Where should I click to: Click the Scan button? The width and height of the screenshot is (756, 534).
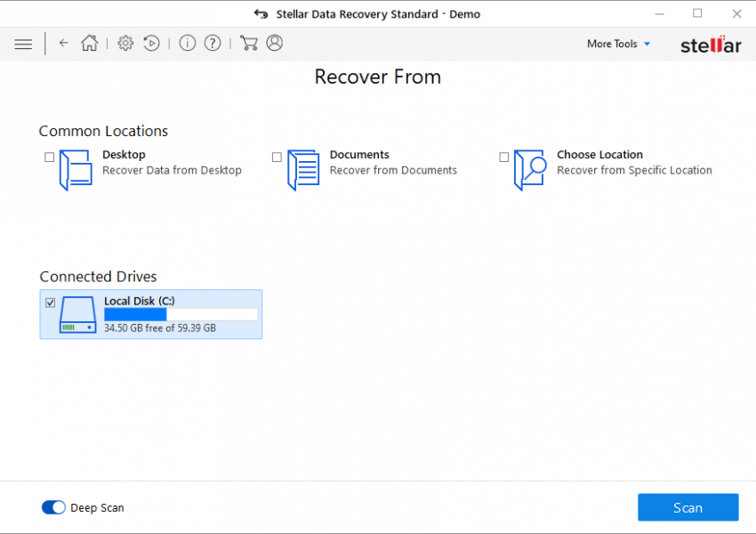688,506
